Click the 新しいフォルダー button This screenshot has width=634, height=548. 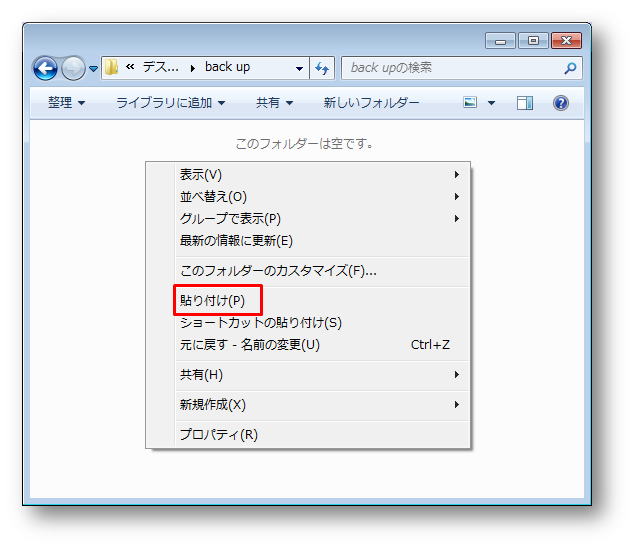tap(371, 103)
